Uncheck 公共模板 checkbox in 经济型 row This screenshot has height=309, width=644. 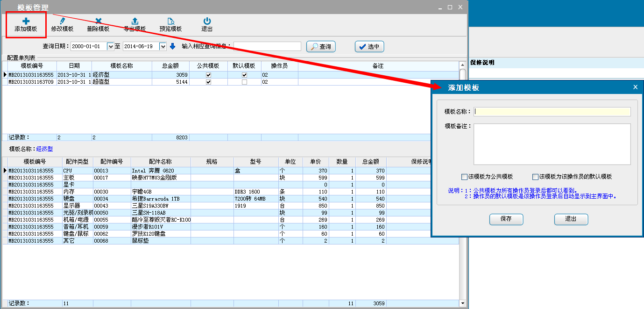pos(208,75)
